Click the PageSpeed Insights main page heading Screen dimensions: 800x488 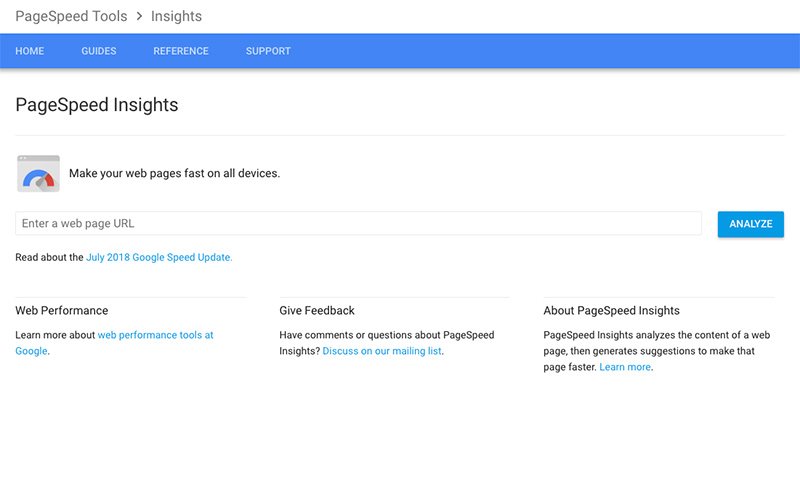pos(97,105)
